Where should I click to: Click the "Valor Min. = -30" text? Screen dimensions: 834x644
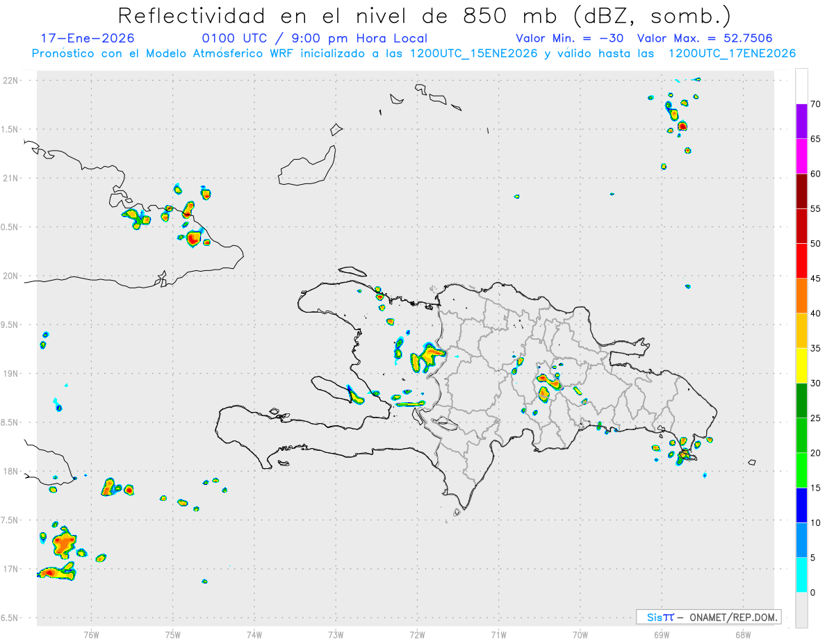tap(569, 38)
